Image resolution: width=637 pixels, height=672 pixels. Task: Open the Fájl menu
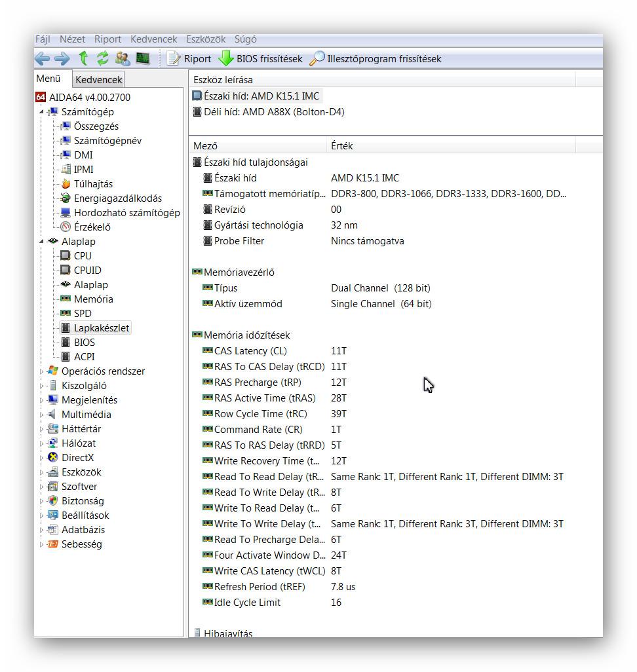tap(43, 39)
